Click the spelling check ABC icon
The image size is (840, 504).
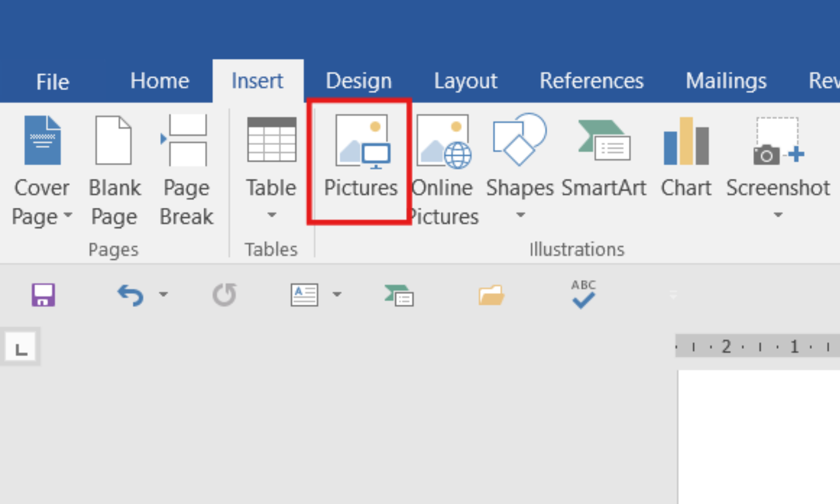coord(583,295)
